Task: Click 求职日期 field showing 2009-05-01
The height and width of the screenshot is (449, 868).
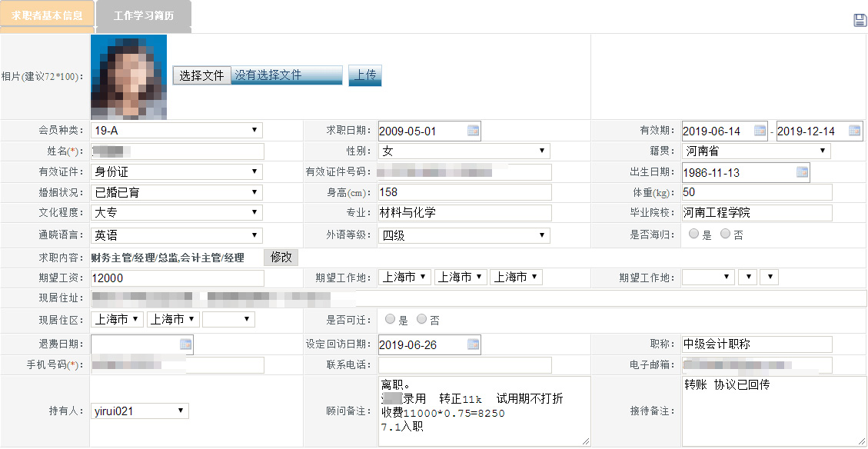Action: coord(430,131)
